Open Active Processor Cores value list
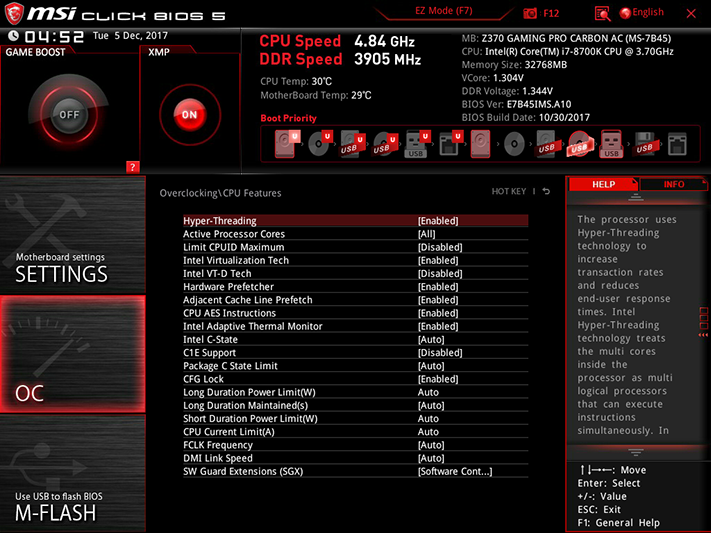Image resolution: width=711 pixels, height=533 pixels. tap(426, 234)
